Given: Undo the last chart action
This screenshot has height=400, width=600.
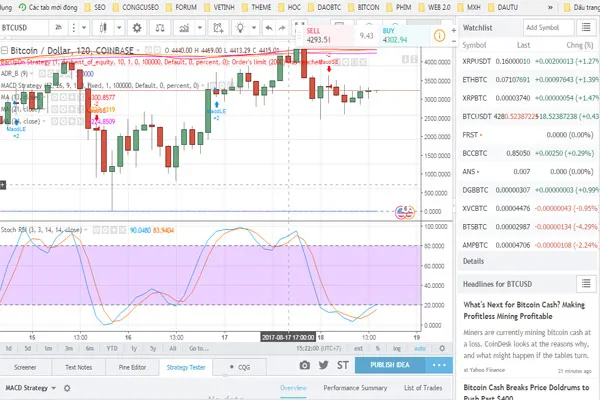Looking at the screenshot, I should [269, 28].
